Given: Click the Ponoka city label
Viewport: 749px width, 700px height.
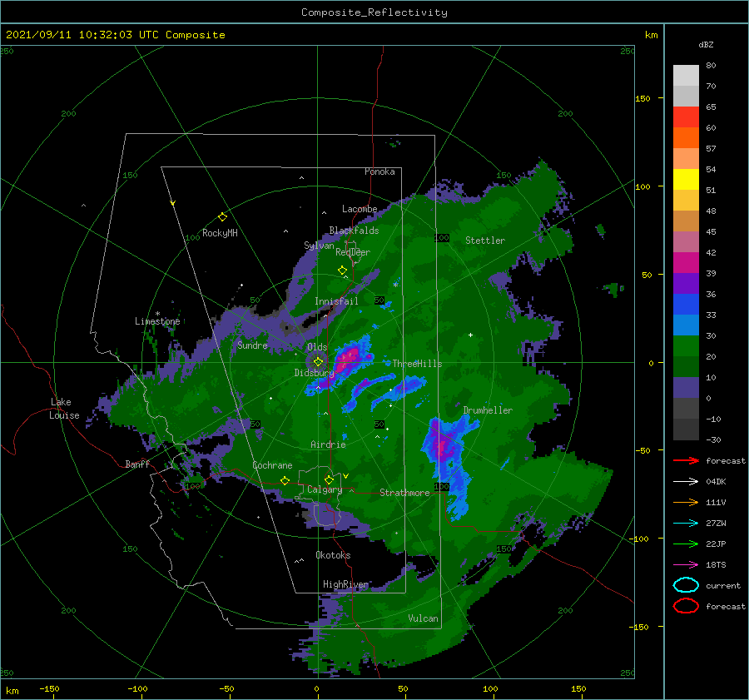Looking at the screenshot, I should [x=379, y=171].
